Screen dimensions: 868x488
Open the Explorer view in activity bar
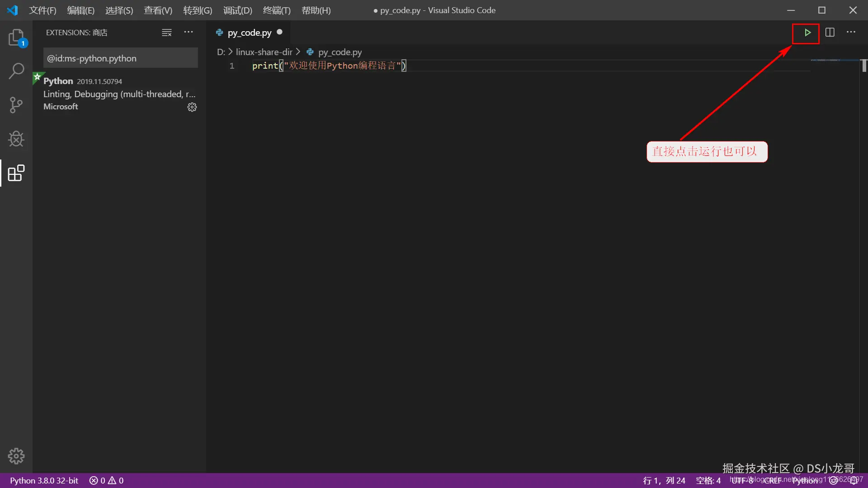[x=16, y=38]
